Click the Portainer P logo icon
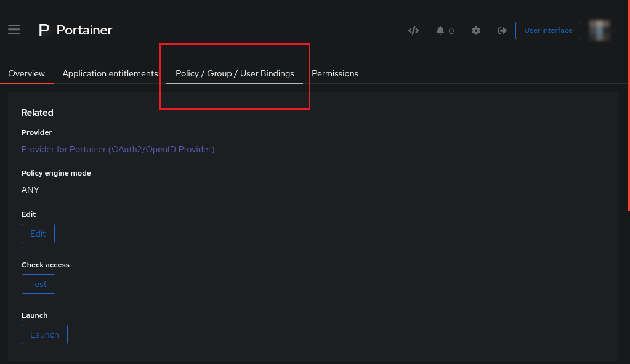 44,30
